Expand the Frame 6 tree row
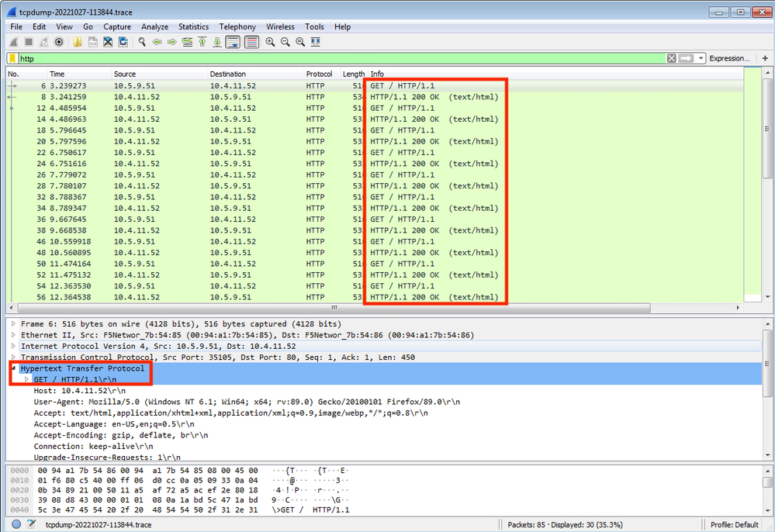This screenshot has width=775, height=532. (x=12, y=324)
